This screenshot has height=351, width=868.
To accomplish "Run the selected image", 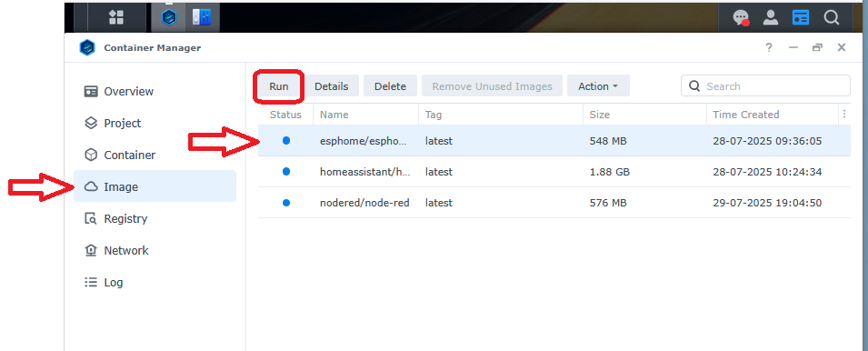I will (x=279, y=86).
